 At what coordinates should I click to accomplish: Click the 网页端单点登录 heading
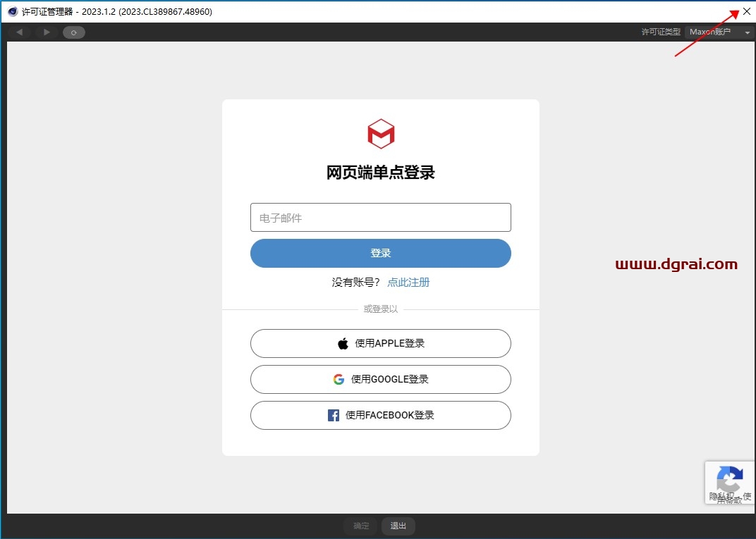coord(381,173)
